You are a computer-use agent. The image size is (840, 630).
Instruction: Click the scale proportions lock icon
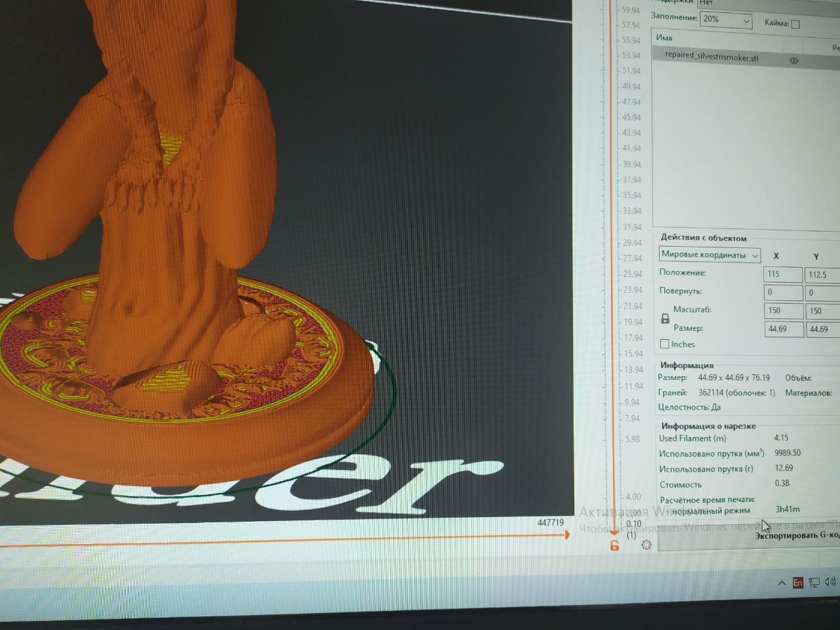pyautogui.click(x=665, y=319)
